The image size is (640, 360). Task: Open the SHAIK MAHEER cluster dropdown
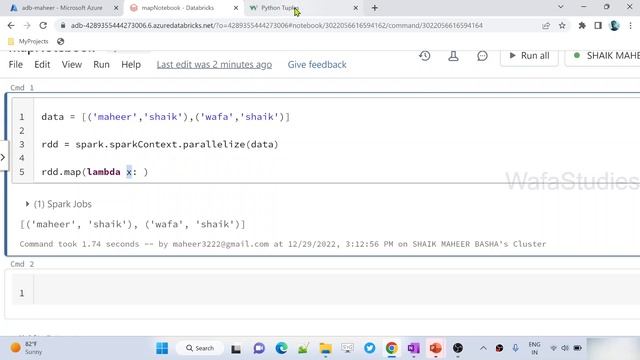603,56
